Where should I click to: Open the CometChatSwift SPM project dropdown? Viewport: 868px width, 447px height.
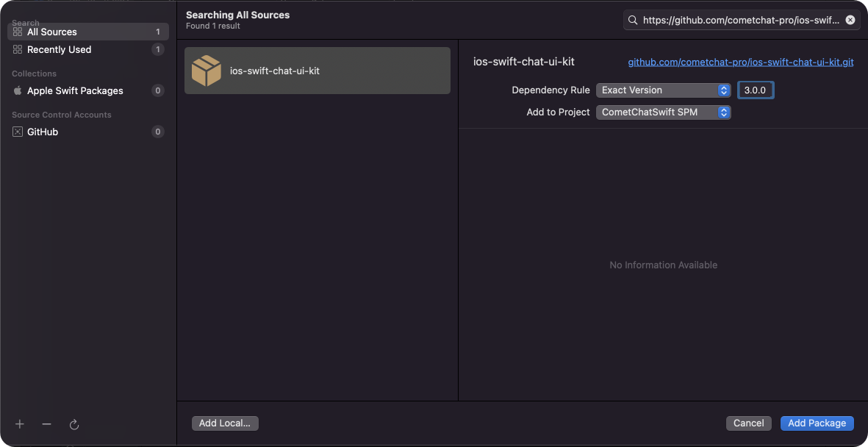coord(664,112)
